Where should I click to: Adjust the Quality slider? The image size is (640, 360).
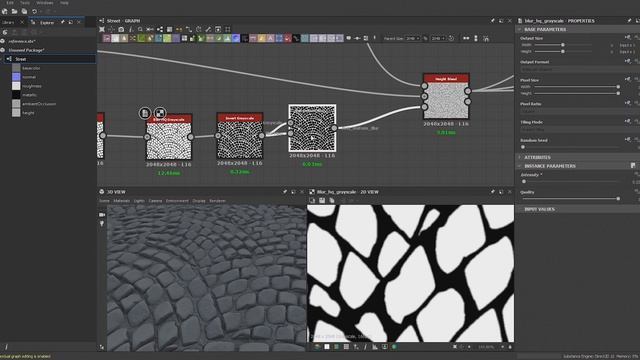(x=571, y=199)
